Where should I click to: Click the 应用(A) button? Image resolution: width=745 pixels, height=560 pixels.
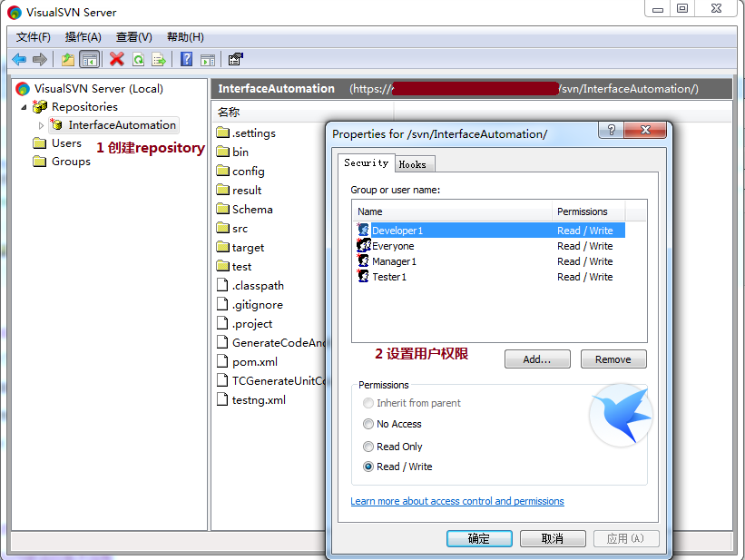pos(626,538)
